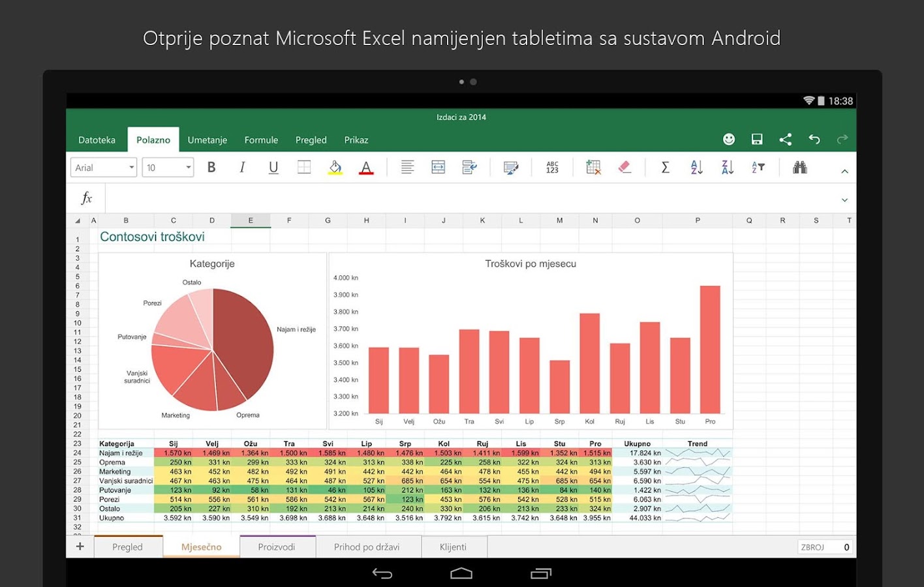
Task: Collapse the ribbon with the chevron
Action: [844, 170]
